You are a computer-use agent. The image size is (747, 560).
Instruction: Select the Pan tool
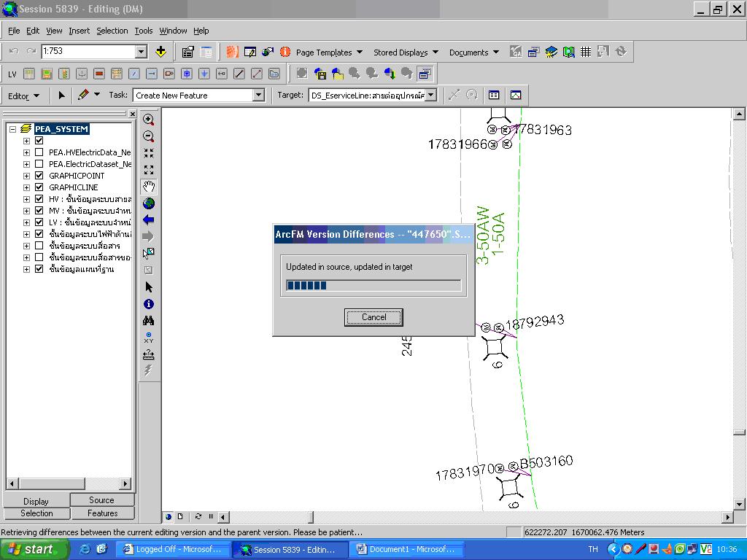[148, 186]
